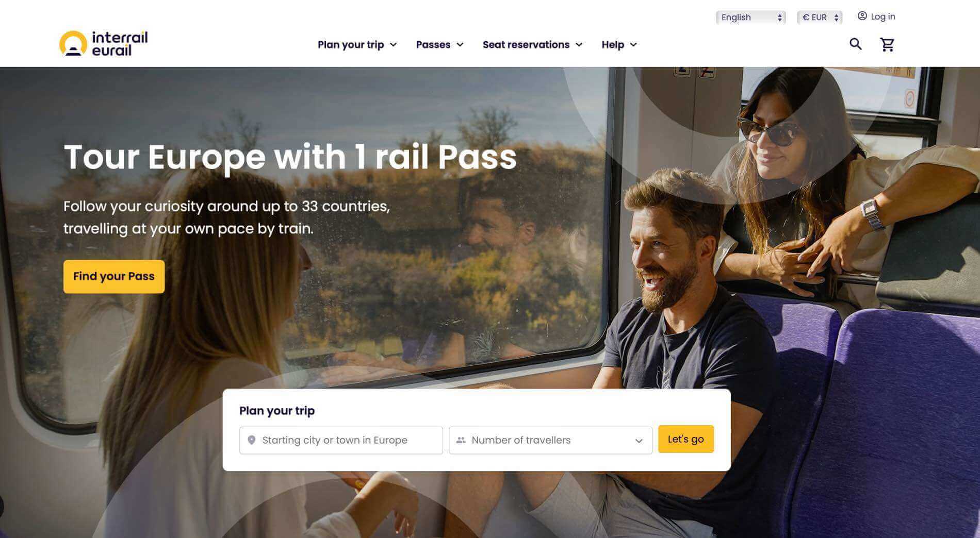Open the Passes menu
The width and height of the screenshot is (980, 538).
(x=439, y=45)
